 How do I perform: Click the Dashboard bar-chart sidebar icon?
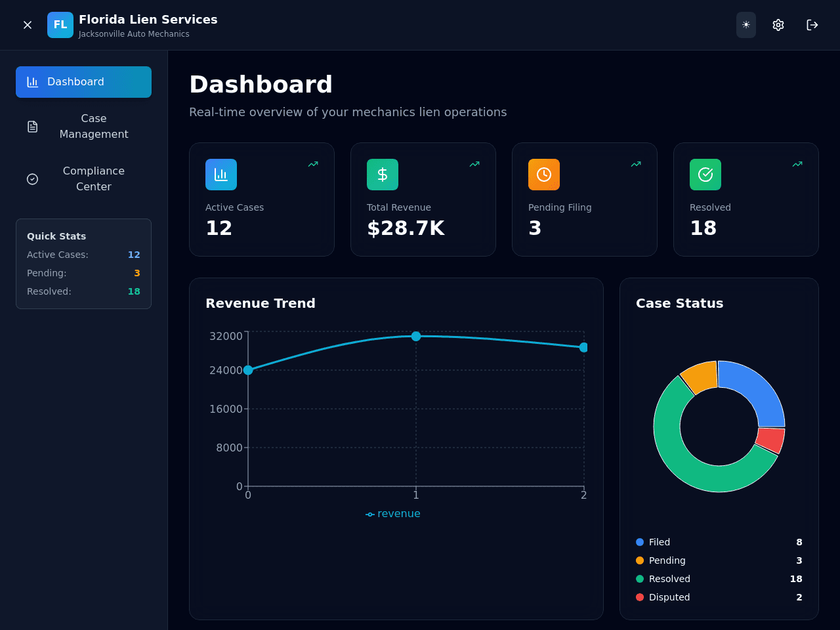click(x=32, y=82)
